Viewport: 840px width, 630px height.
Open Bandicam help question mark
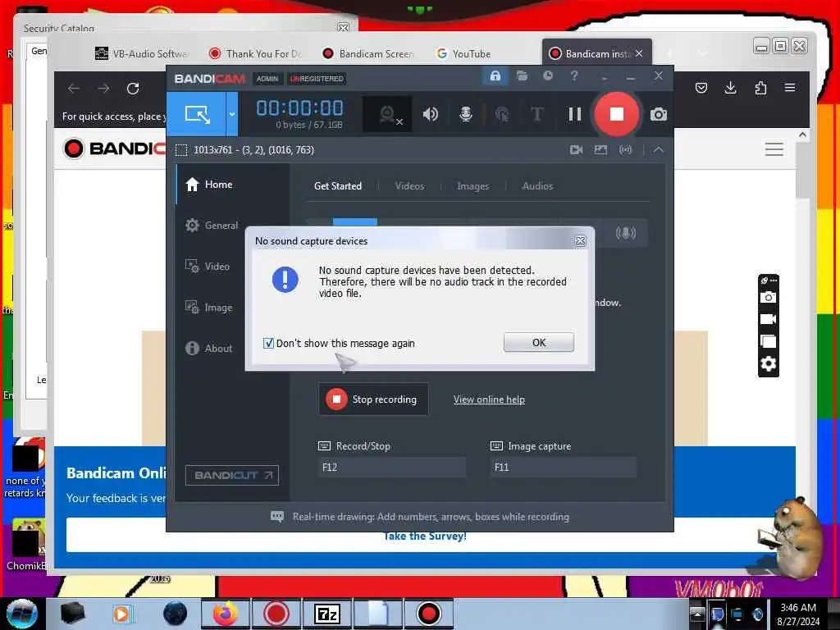(573, 76)
